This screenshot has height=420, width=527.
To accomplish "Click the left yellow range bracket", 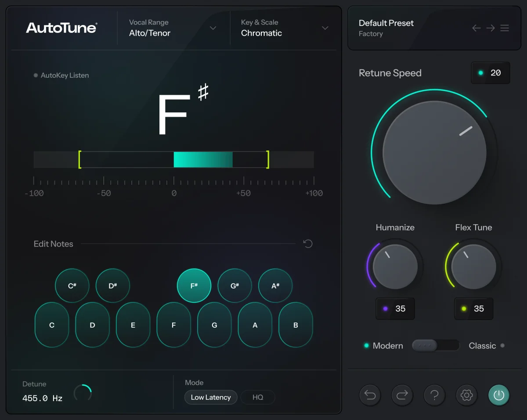I will point(79,160).
